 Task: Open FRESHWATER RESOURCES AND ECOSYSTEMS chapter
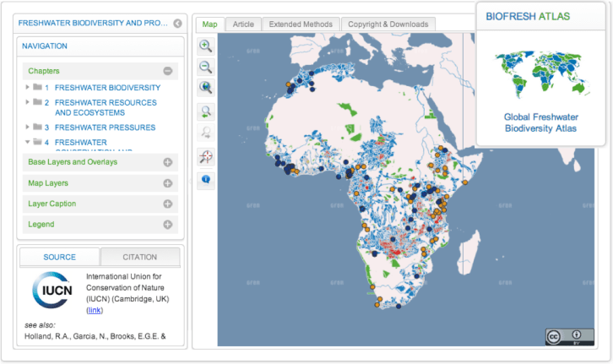click(x=106, y=107)
